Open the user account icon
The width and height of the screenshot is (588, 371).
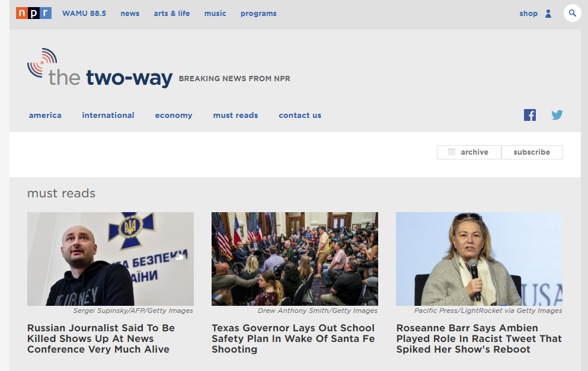[x=548, y=14]
